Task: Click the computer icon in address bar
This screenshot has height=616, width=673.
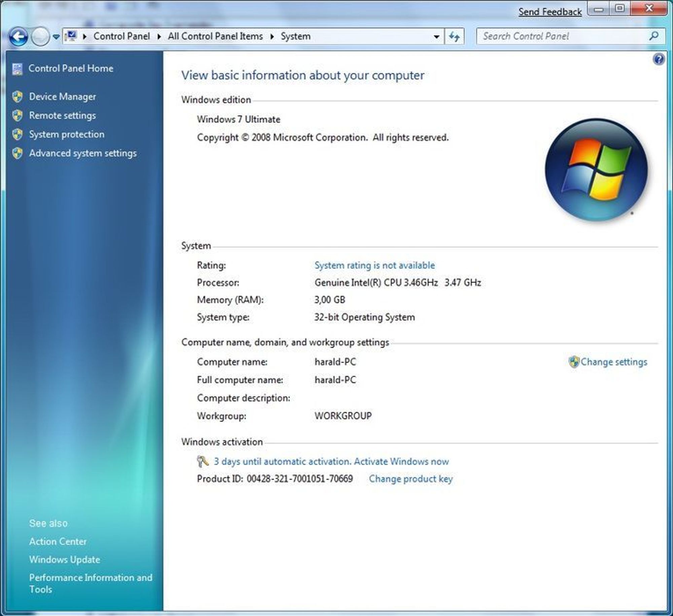Action: tap(71, 36)
